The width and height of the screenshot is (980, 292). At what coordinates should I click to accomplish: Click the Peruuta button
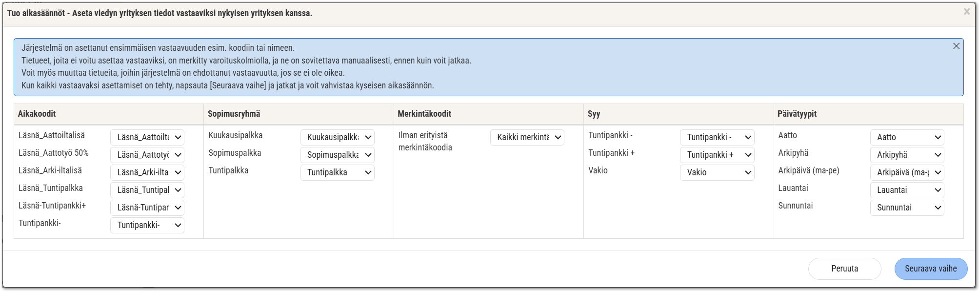point(844,269)
